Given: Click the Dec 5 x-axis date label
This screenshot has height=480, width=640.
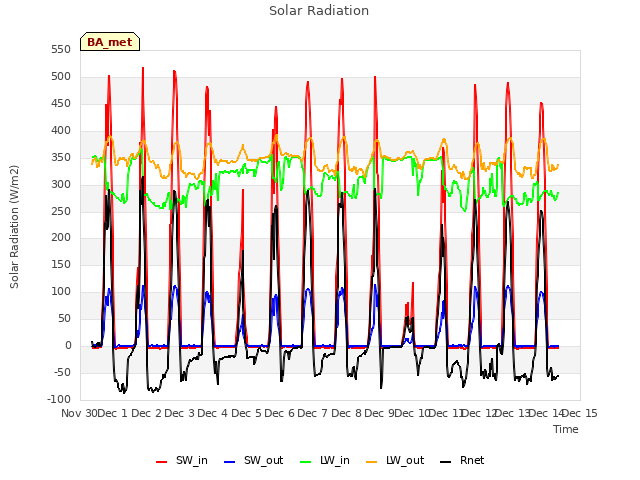Looking at the screenshot, I should pos(246,413).
